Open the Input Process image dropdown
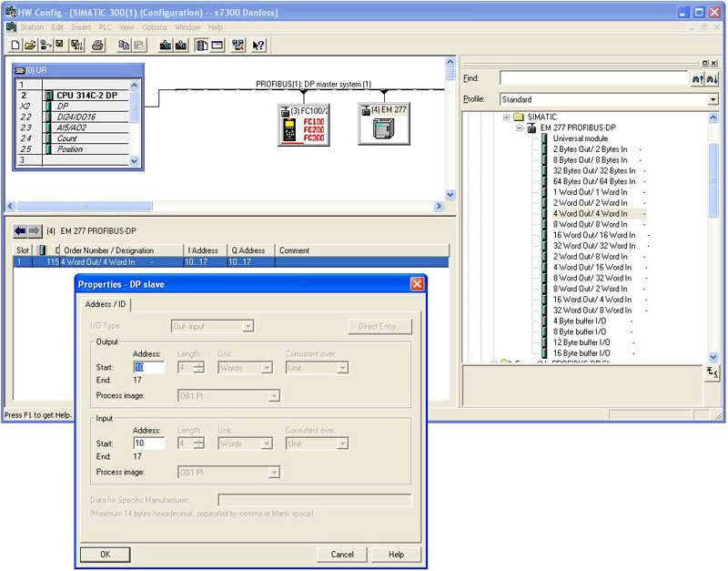The height and width of the screenshot is (571, 728). [x=275, y=473]
